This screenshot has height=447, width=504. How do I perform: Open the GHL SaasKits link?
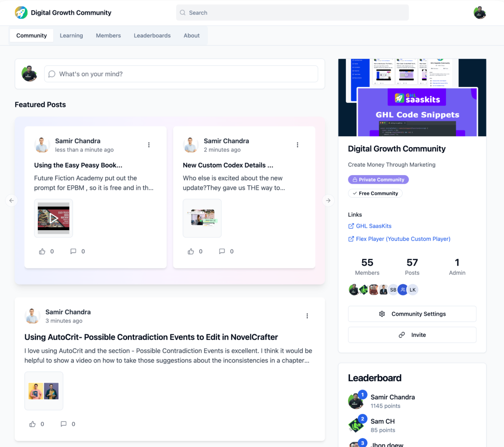coord(373,226)
